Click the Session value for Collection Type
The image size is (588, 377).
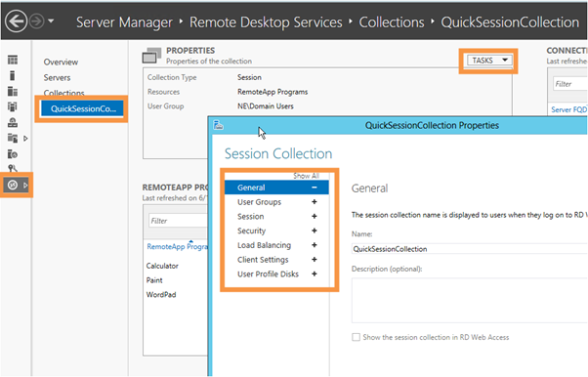[x=249, y=77]
